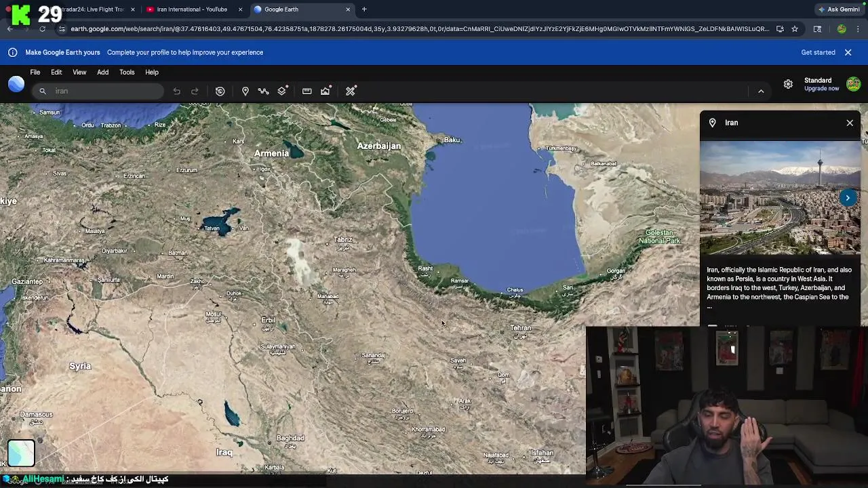Open the historical imagery clock icon
The width and height of the screenshot is (868, 488).
click(x=220, y=91)
